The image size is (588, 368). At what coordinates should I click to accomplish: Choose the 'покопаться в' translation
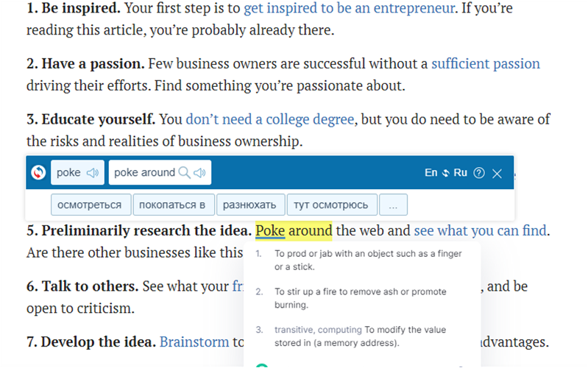click(176, 204)
